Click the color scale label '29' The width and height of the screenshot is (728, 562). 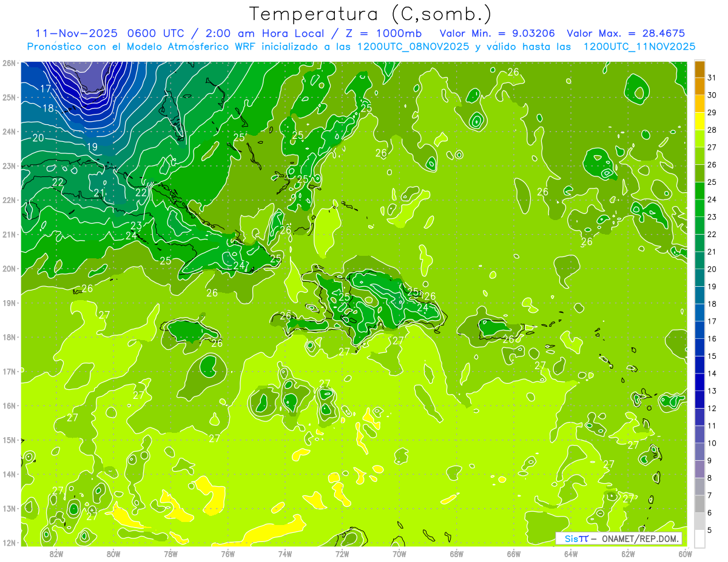click(x=712, y=113)
